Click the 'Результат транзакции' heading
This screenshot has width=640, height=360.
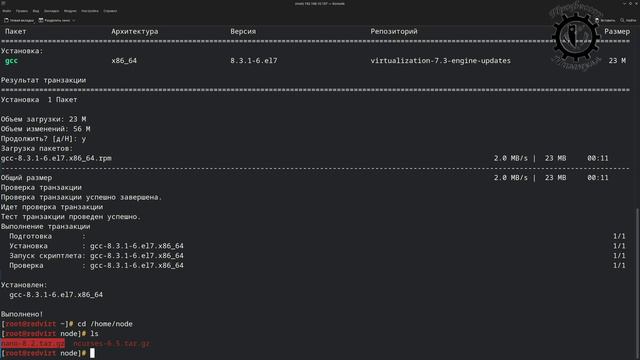pos(43,80)
